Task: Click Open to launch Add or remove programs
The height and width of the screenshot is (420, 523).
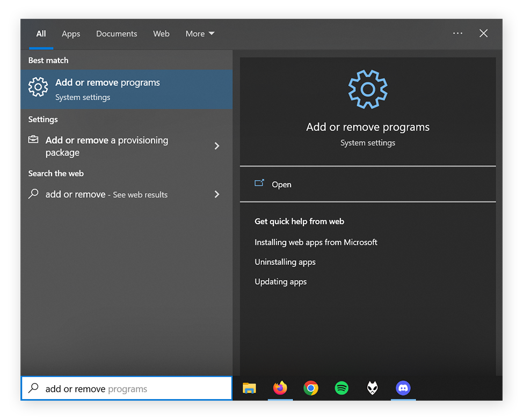Action: coord(281,184)
